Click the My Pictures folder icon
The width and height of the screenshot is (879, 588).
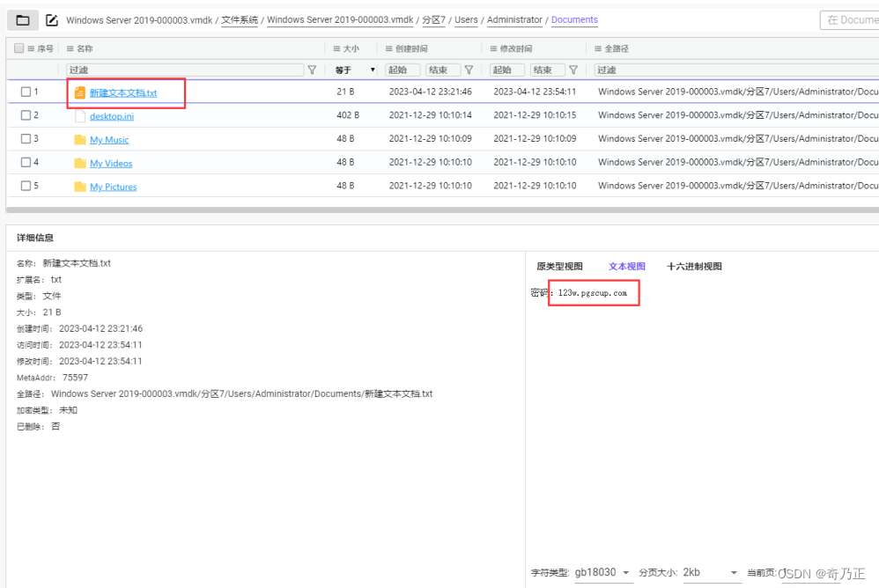tap(80, 187)
